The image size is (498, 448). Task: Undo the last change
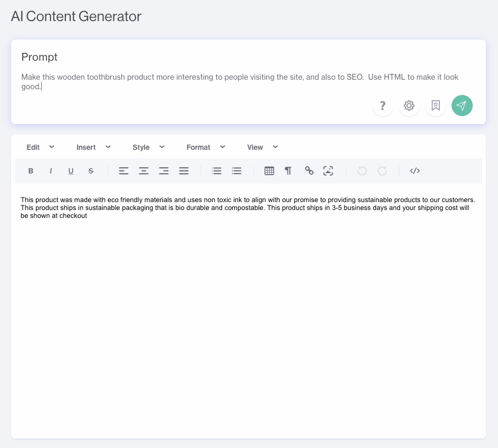[362, 171]
